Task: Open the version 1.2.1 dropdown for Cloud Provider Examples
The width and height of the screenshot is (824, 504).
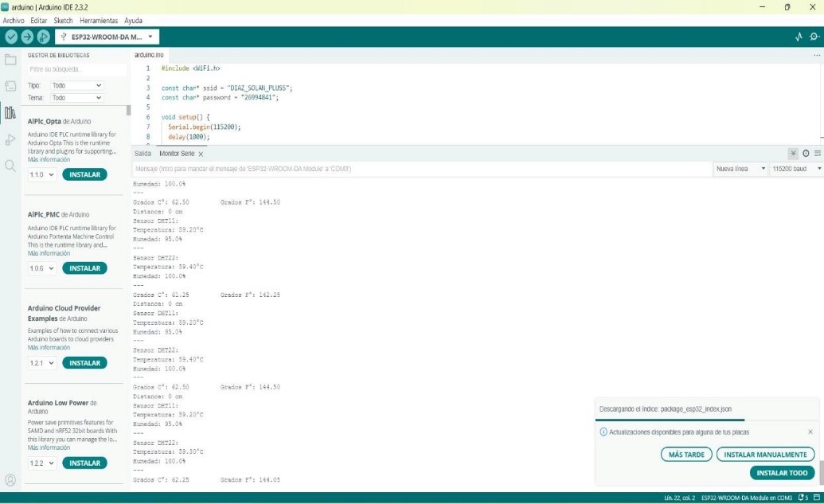Action: pos(42,363)
